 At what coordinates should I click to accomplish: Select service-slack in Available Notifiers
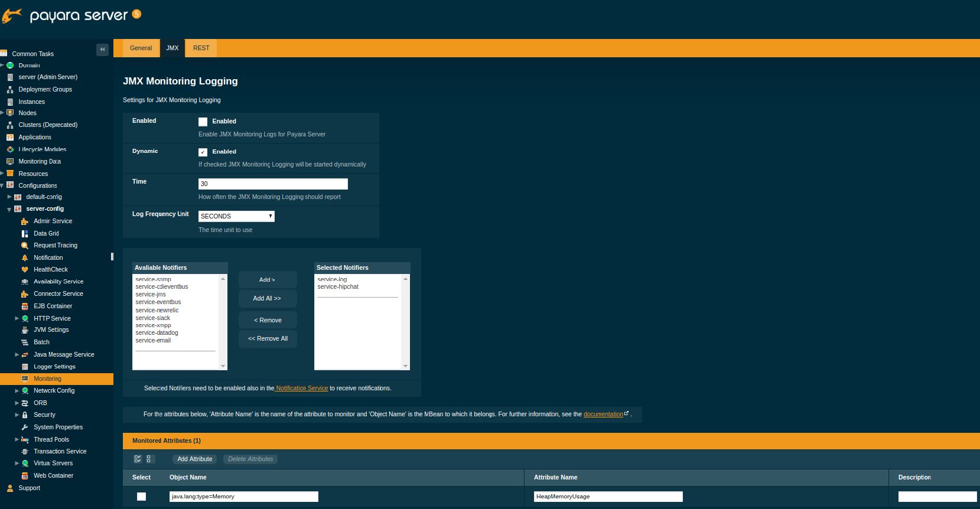click(153, 318)
